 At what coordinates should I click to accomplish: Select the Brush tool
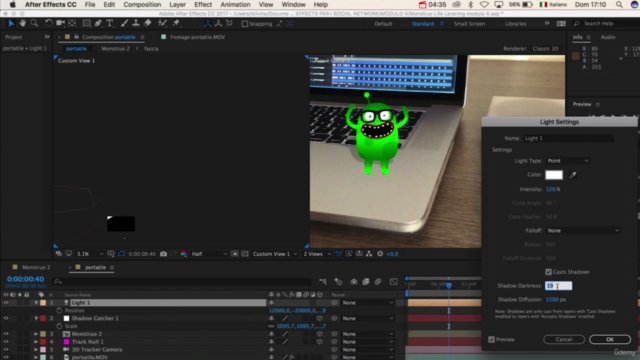tap(124, 23)
